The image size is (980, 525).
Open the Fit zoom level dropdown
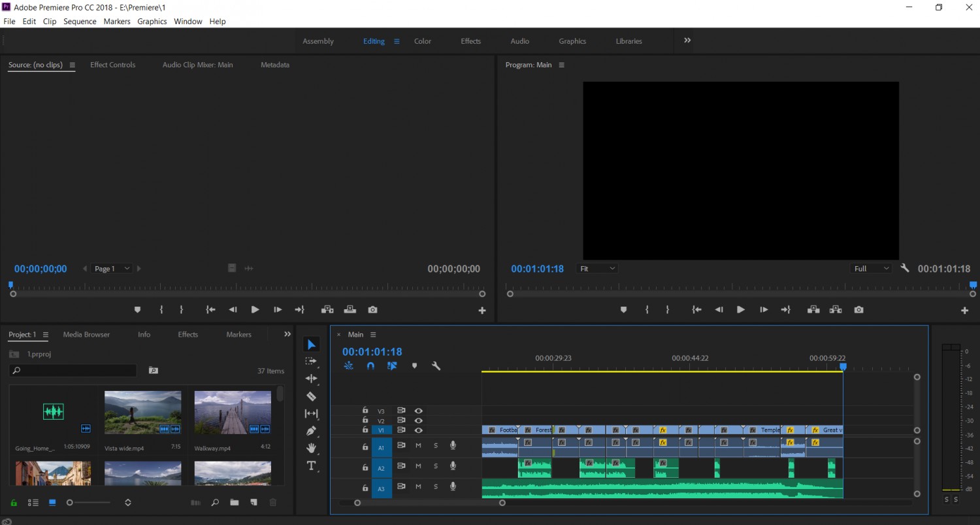[598, 269]
